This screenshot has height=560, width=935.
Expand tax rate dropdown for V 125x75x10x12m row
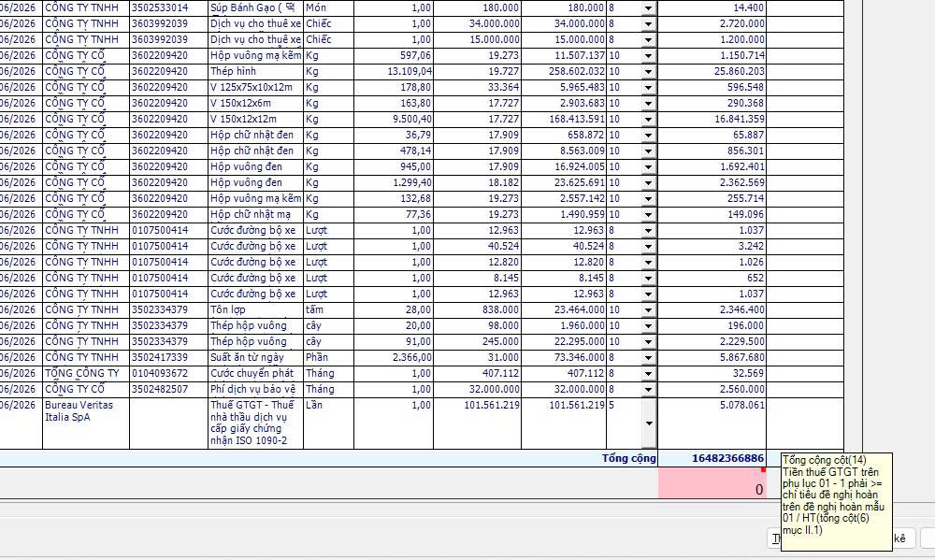[648, 88]
